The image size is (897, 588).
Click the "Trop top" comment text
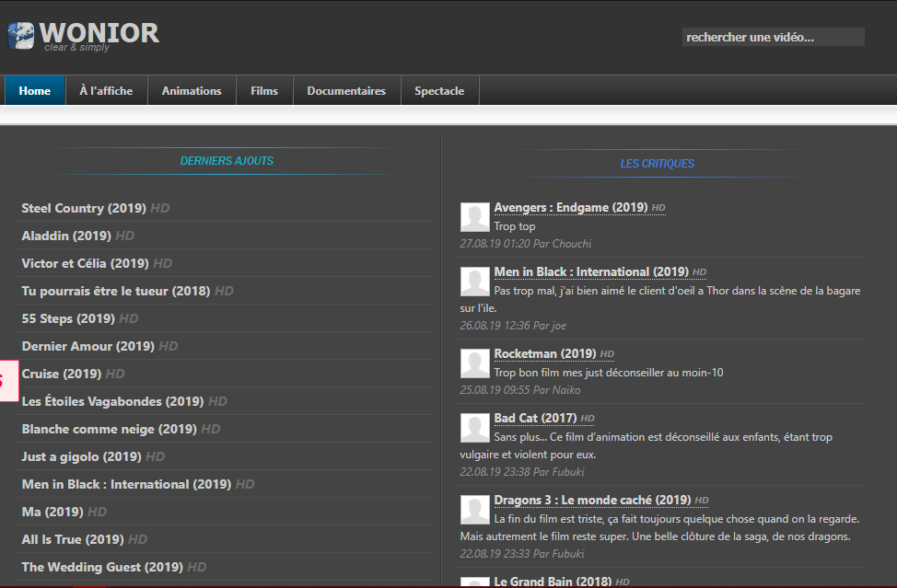tap(515, 226)
